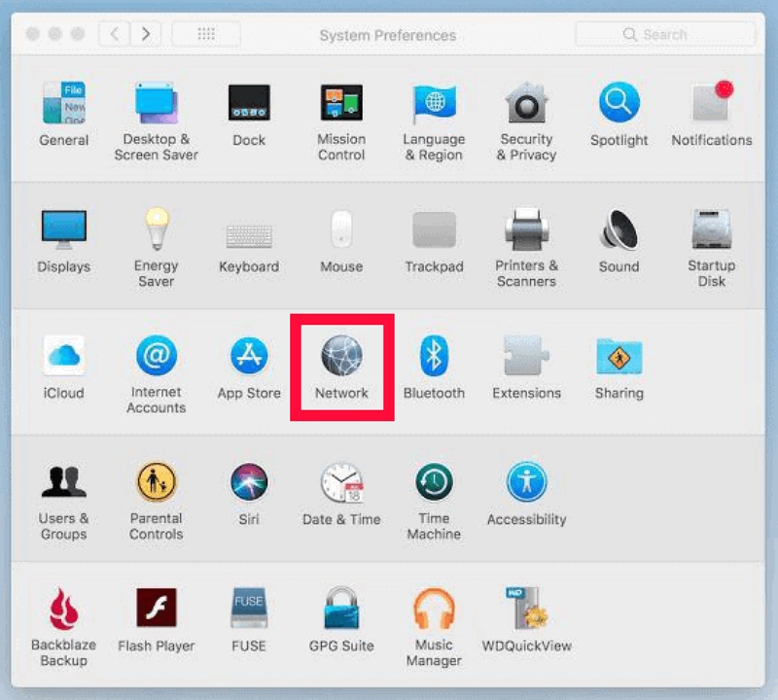Minimize the System Preferences window

[55, 34]
